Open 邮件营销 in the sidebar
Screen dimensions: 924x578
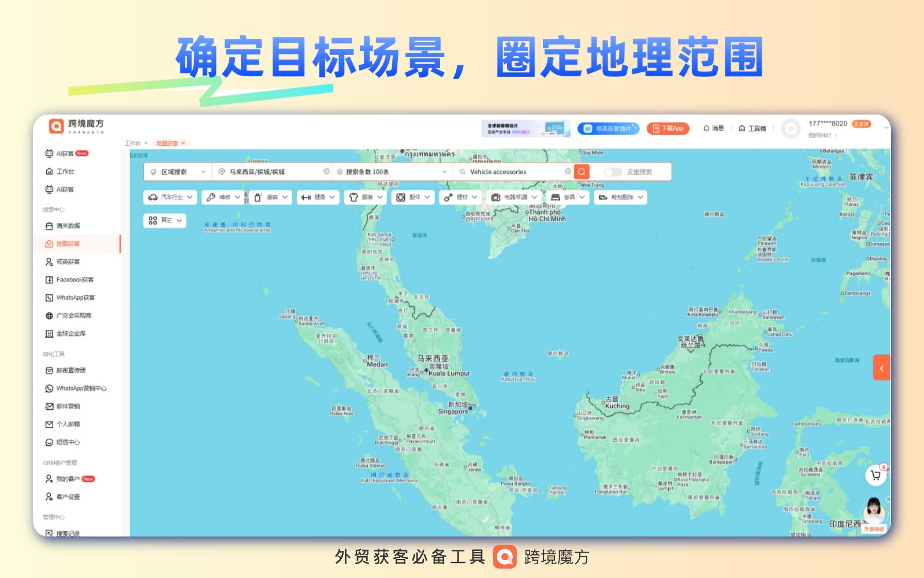coord(68,406)
